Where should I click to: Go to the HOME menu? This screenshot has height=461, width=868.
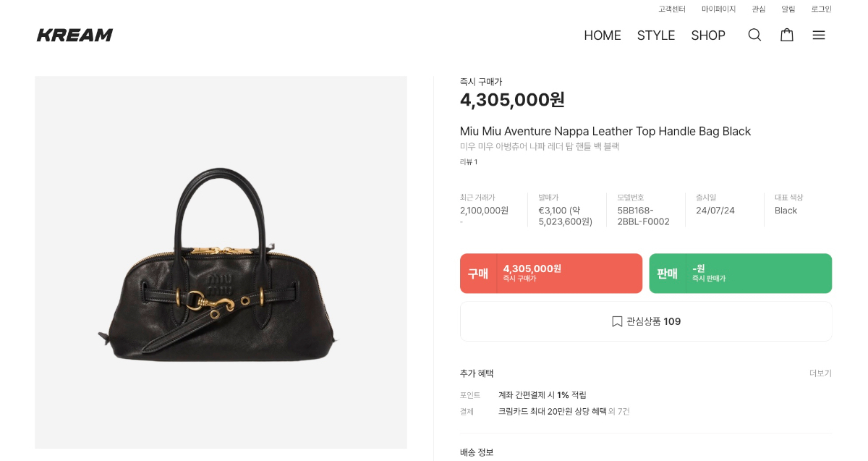(602, 35)
